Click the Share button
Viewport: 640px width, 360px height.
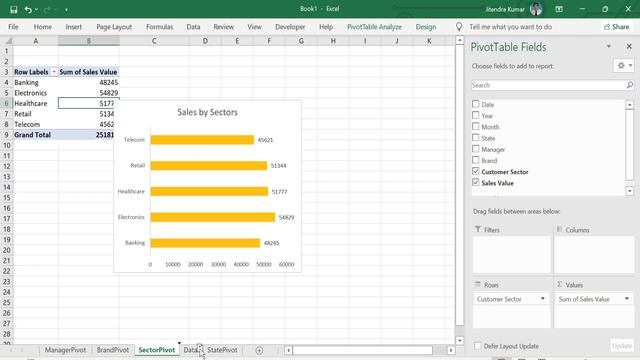click(x=616, y=27)
